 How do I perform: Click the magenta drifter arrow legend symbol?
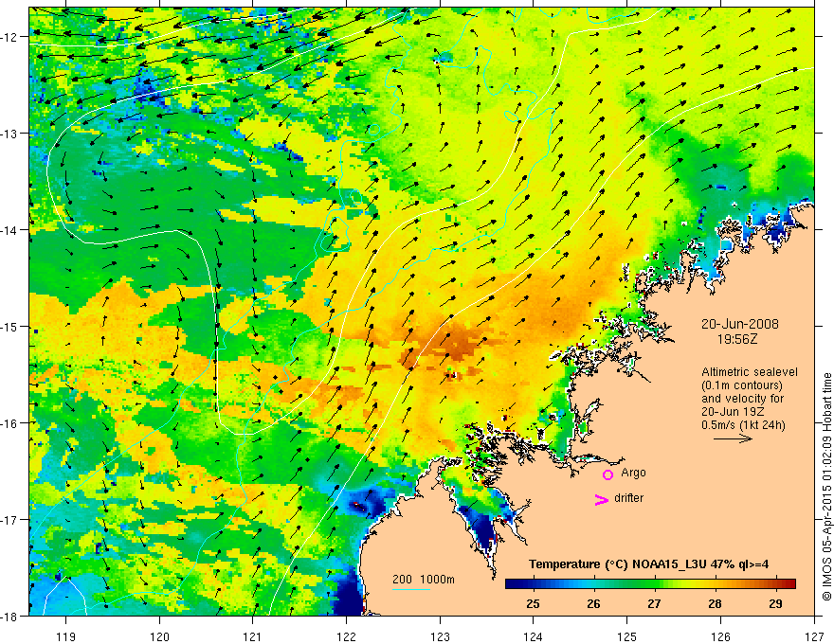(601, 499)
